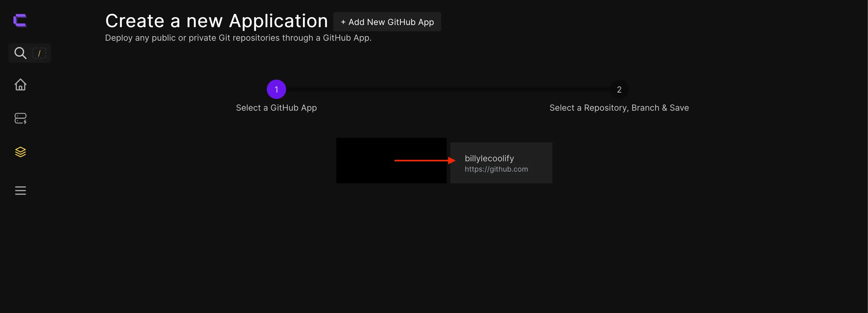Click the Coolify logo icon

tap(20, 21)
